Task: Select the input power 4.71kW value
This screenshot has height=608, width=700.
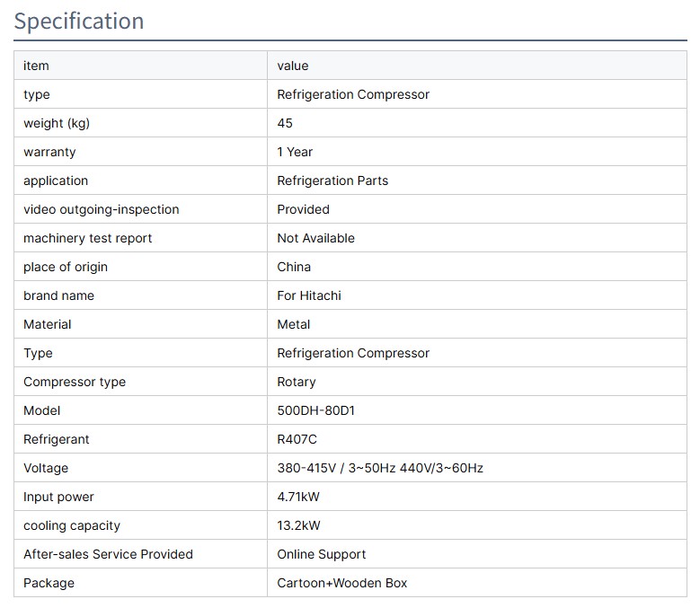Action: 299,497
